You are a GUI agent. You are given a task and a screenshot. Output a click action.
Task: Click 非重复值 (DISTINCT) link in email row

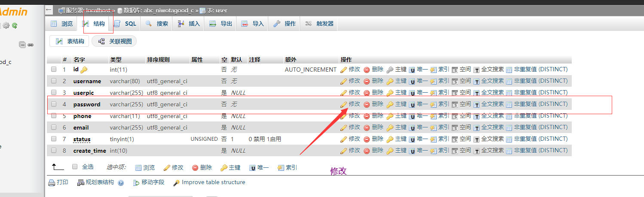[x=541, y=127]
